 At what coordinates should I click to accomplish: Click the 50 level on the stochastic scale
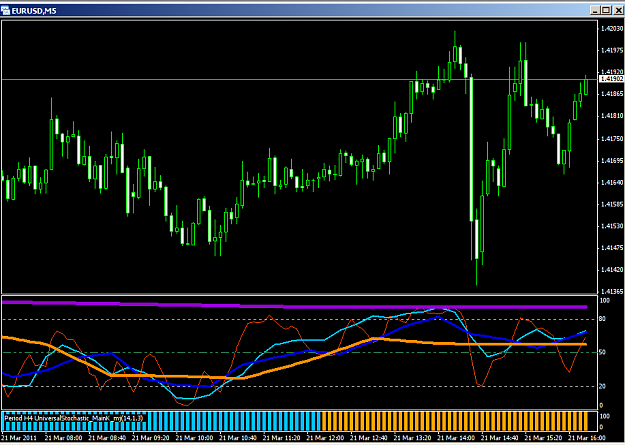[602, 352]
